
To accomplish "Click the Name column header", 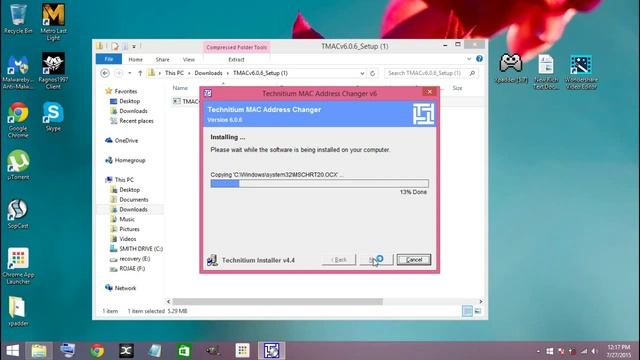I will pyautogui.click(x=180, y=88).
